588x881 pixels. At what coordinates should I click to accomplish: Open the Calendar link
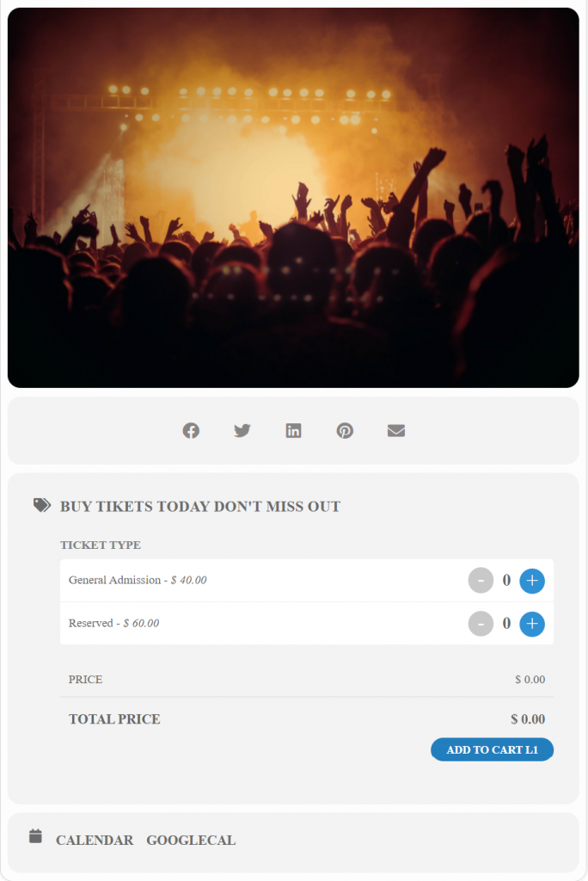[95, 840]
